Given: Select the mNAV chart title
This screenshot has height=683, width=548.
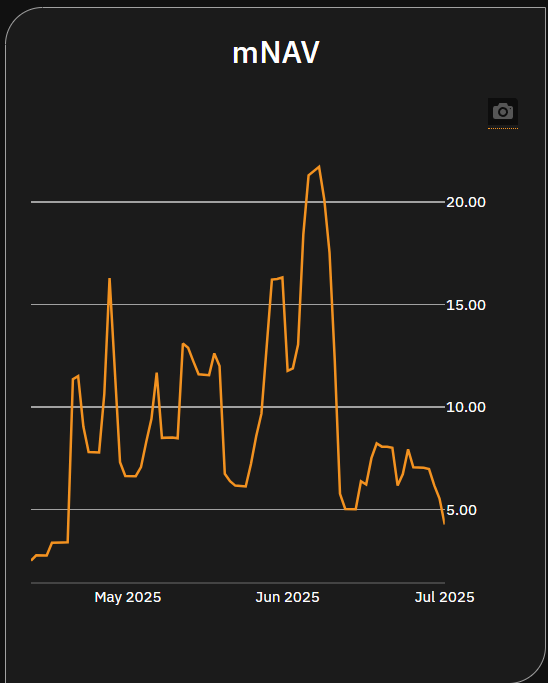Looking at the screenshot, I should (276, 53).
